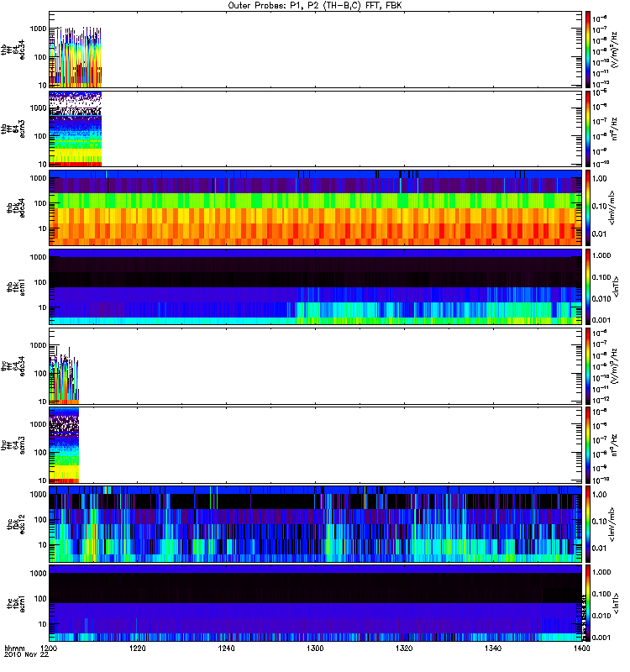
Task: Click the 1300 time-axis label
Action: tap(315, 648)
